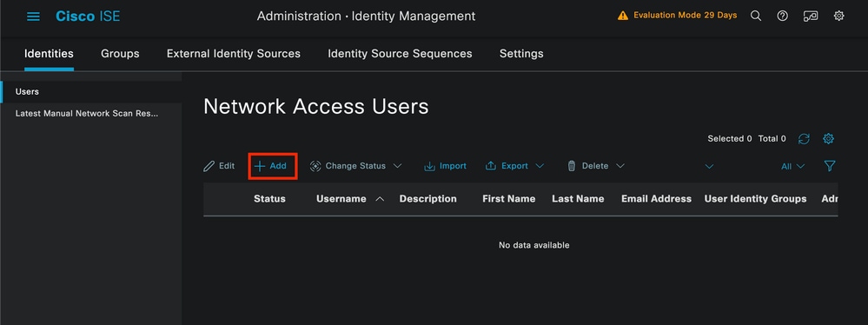The image size is (868, 325).
Task: Click the Cisco ISE logo
Action: [88, 17]
